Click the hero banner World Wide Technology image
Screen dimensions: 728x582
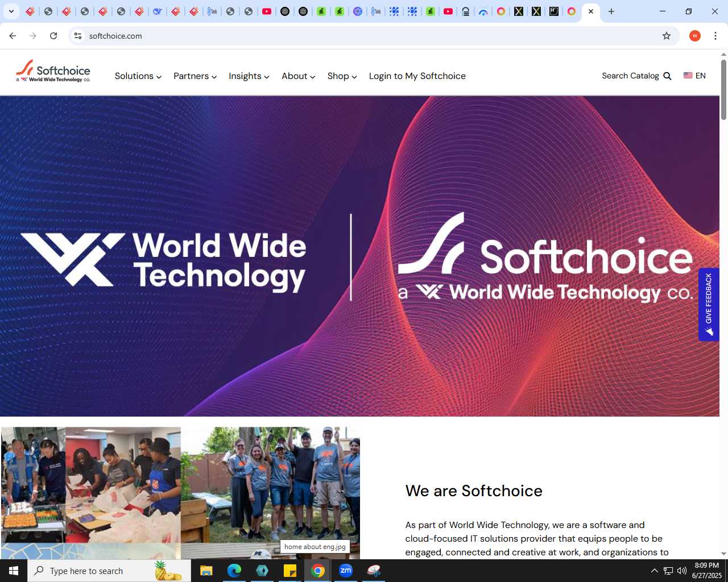[359, 256]
